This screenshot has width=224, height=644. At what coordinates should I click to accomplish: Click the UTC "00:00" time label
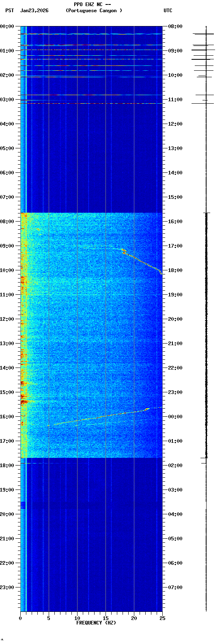(x=175, y=416)
